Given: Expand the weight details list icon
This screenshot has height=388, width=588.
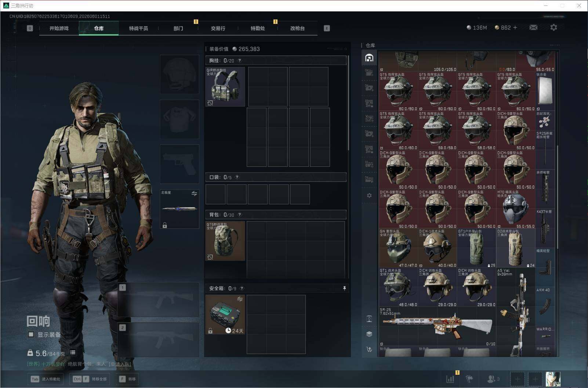Looking at the screenshot, I should click(x=73, y=353).
